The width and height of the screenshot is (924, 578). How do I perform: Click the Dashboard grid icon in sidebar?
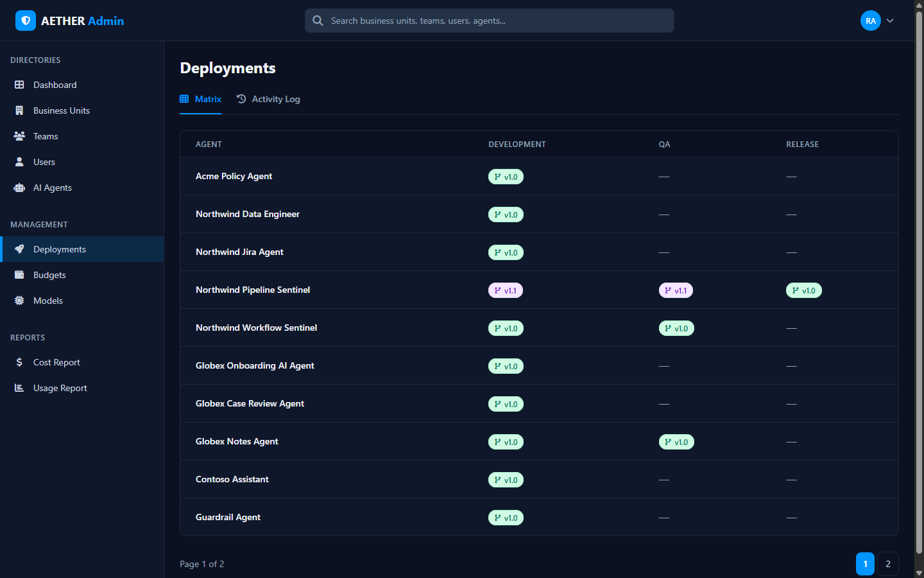19,85
